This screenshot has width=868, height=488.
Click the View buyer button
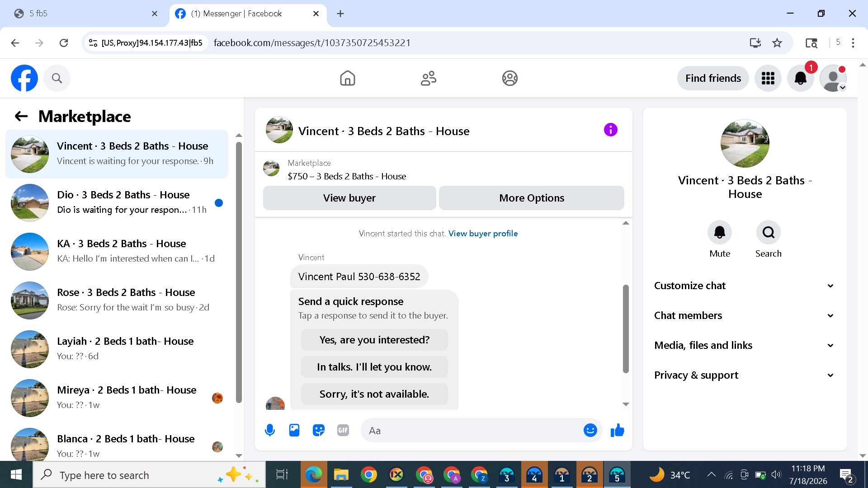click(x=349, y=198)
